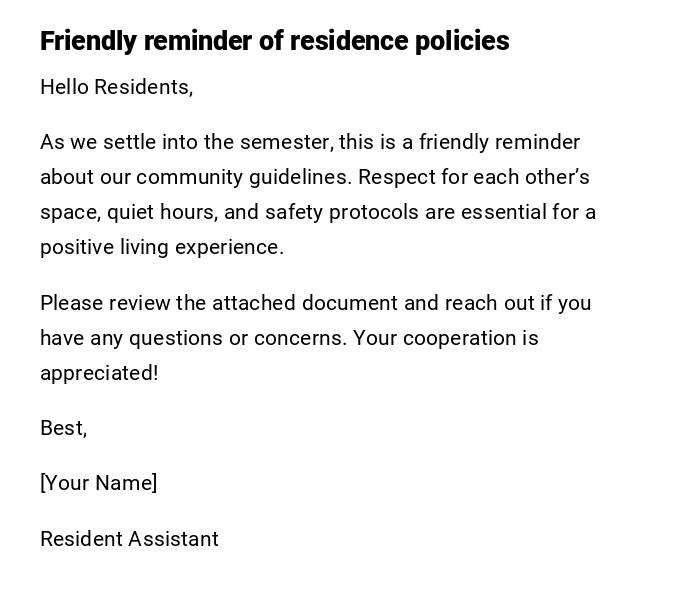The image size is (700, 601).
Task: Click the 'Hello Residents,' greeting line
Action: (x=116, y=87)
